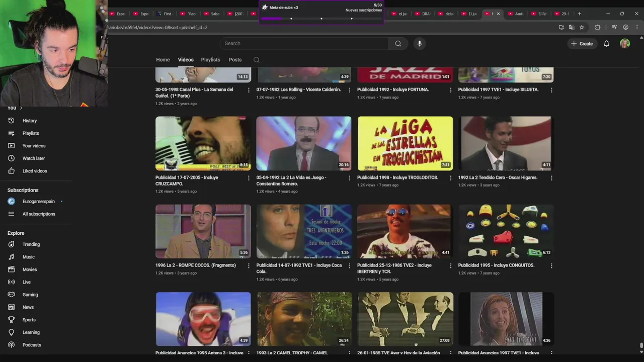Open title 1992 La 2 Tendido Cero
This screenshot has height=362, width=644.
498,177
